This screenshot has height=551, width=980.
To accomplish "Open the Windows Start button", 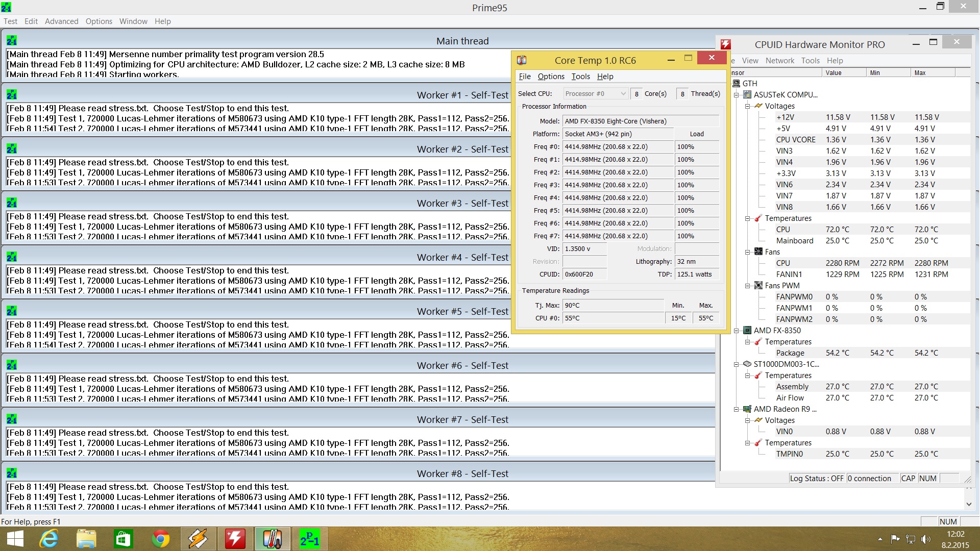I will coord(15,539).
